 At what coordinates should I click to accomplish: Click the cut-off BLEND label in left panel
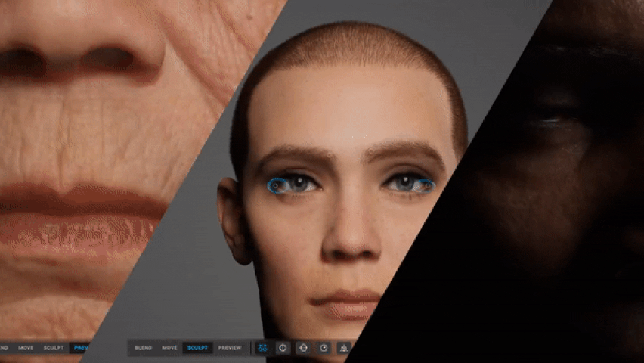[x=4, y=348]
